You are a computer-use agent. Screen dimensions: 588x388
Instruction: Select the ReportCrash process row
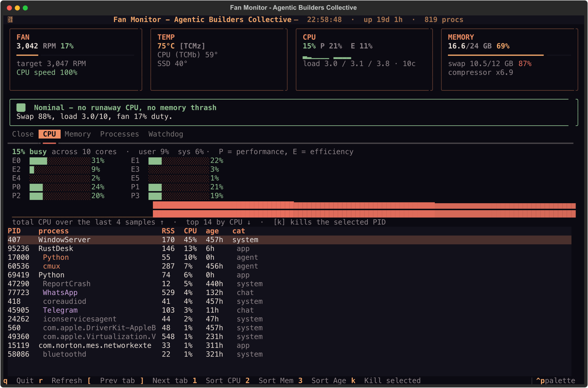(x=290, y=284)
